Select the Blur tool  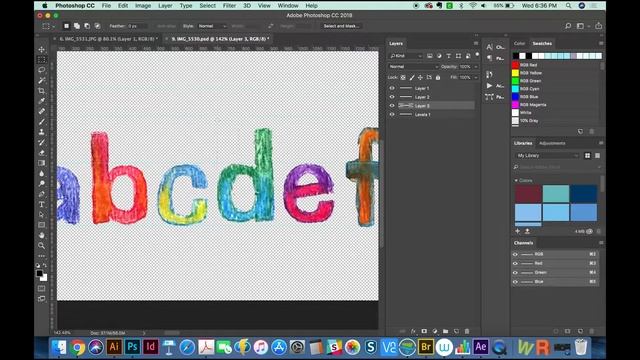pos(42,173)
